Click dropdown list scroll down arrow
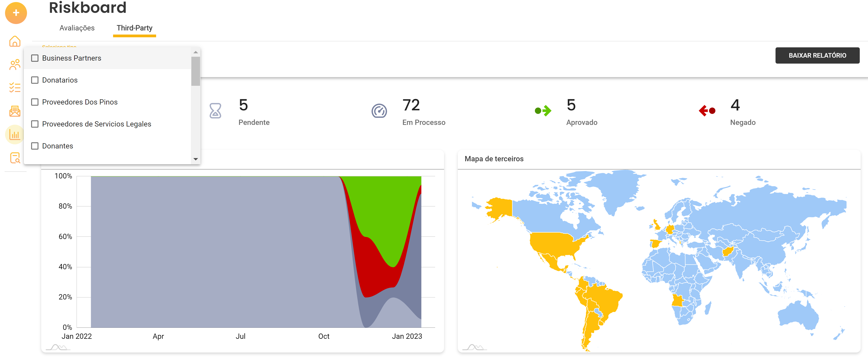Viewport: 868px width, 358px height. [x=195, y=159]
